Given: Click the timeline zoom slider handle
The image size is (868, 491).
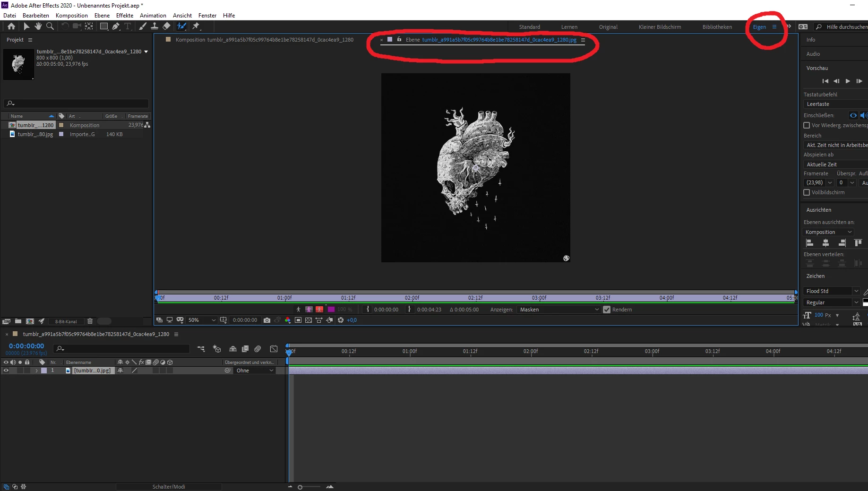Looking at the screenshot, I should point(300,487).
